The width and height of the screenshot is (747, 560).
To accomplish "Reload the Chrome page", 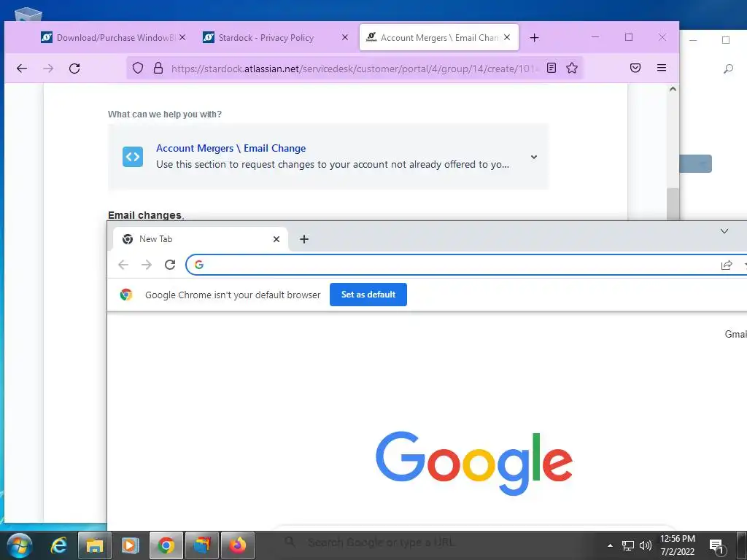I will point(170,265).
